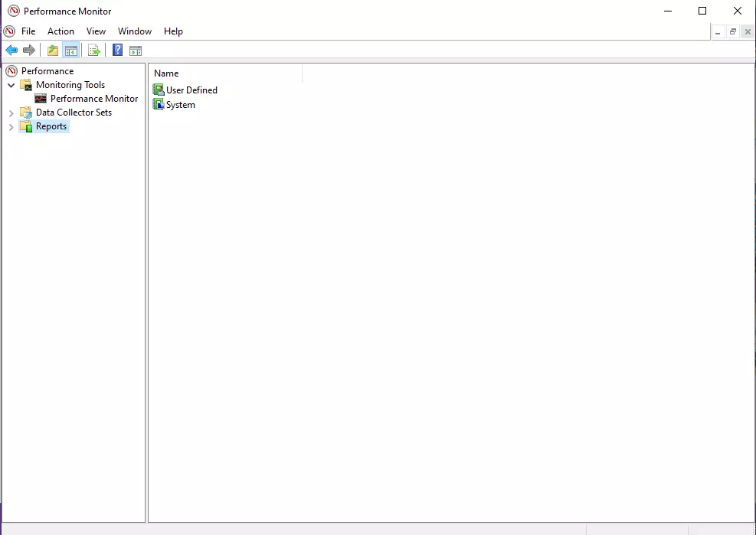Toggle Show/Hide Console Tree toolbar button
This screenshot has height=535, width=756.
[x=70, y=51]
